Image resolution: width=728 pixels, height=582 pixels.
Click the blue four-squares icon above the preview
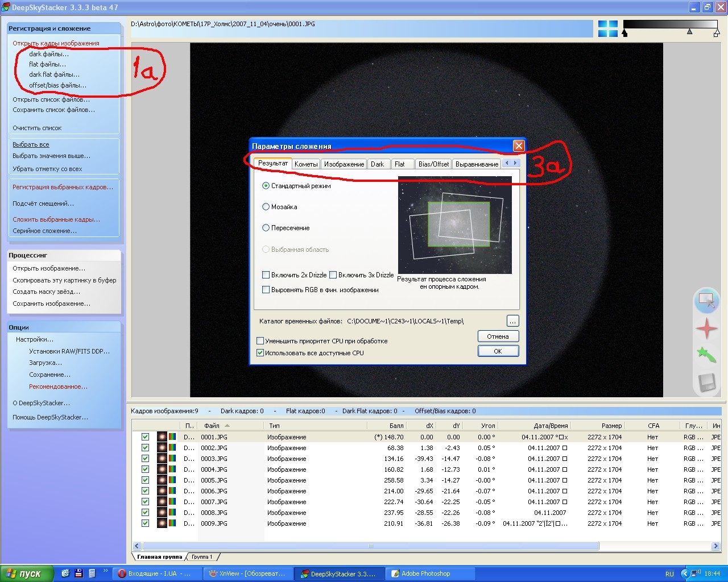tap(607, 29)
